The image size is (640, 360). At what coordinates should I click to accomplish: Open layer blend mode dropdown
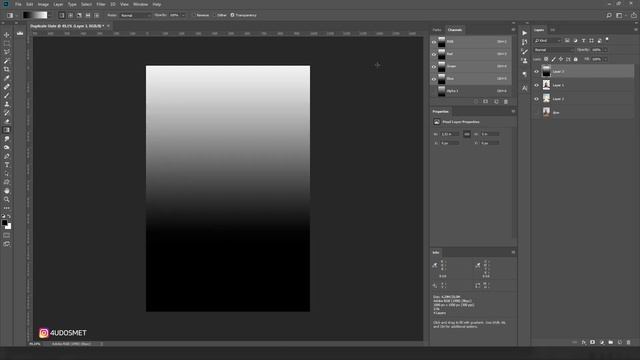tap(553, 50)
